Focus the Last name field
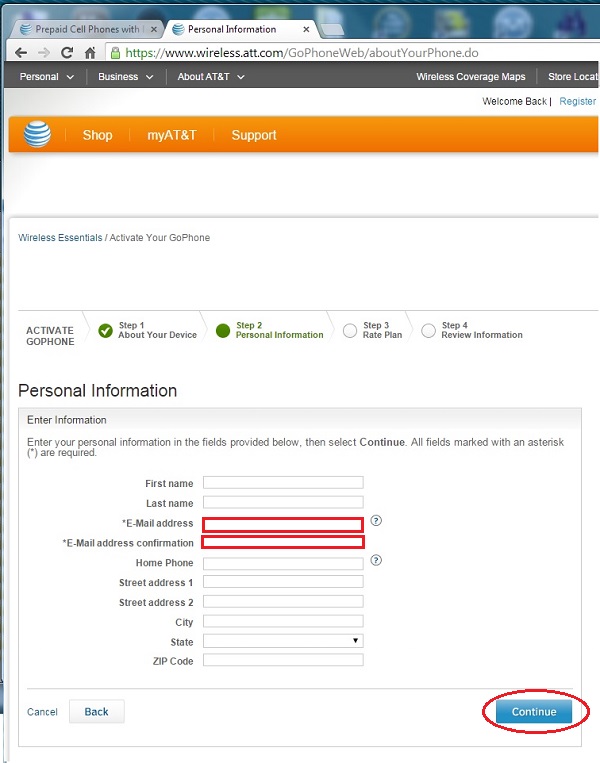The height and width of the screenshot is (763, 600). (283, 502)
